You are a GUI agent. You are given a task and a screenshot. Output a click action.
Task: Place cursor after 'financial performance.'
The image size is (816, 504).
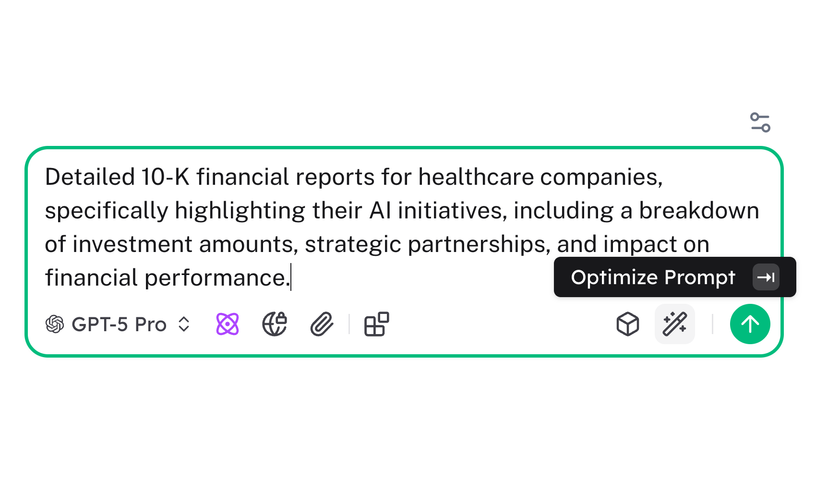point(291,278)
